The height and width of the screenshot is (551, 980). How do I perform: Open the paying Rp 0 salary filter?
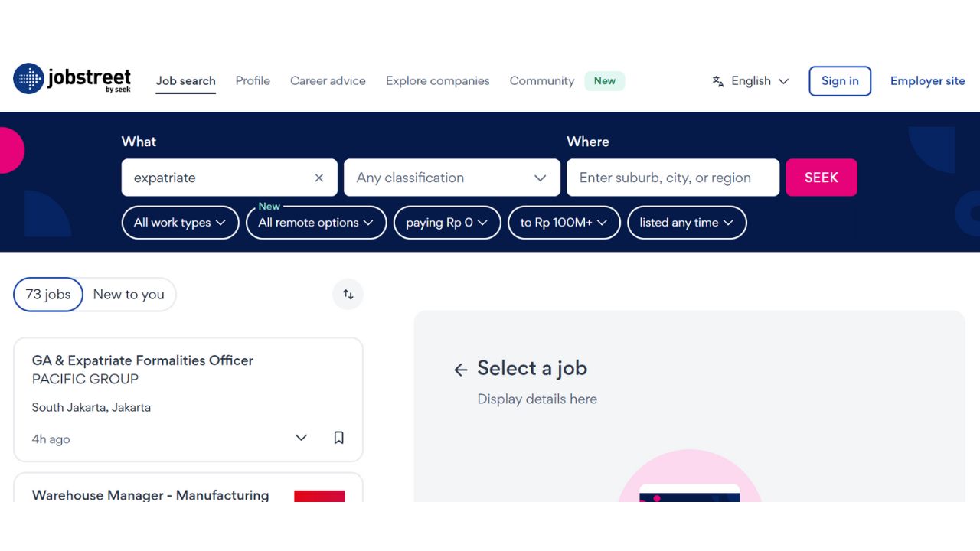447,222
